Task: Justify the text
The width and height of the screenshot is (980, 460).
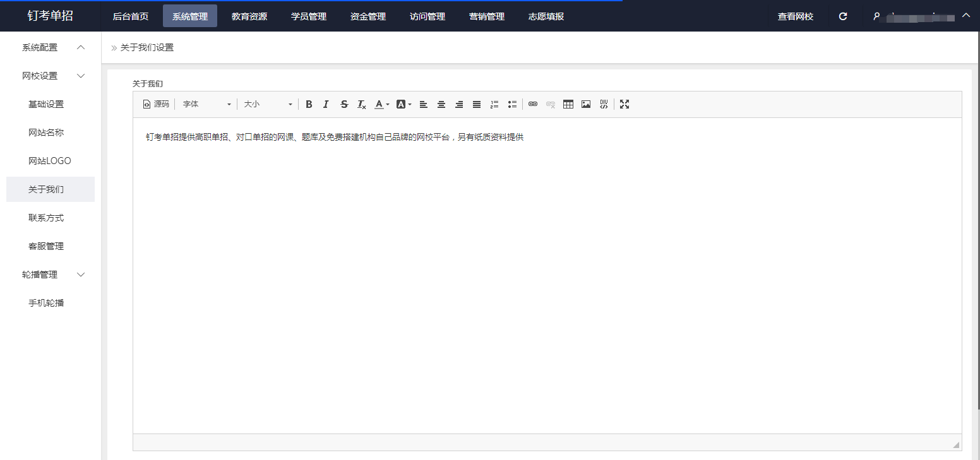Action: point(477,104)
